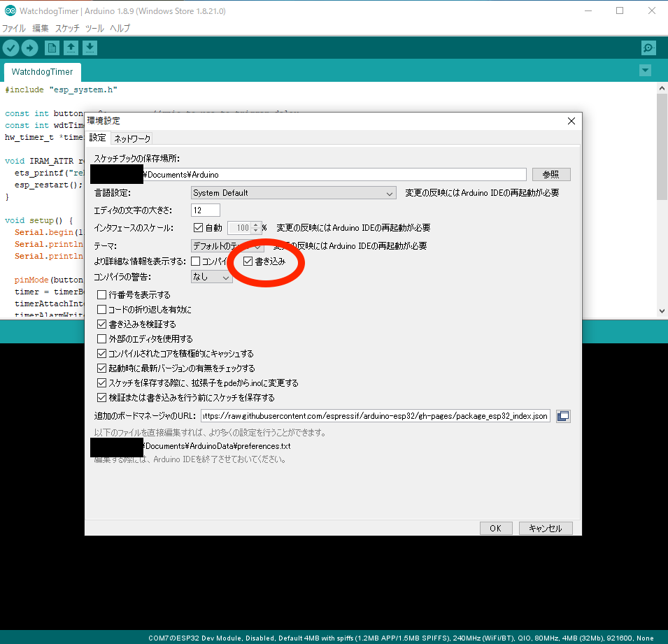This screenshot has width=668, height=644.
Task: Click the board info status bar text
Action: pyautogui.click(x=401, y=638)
